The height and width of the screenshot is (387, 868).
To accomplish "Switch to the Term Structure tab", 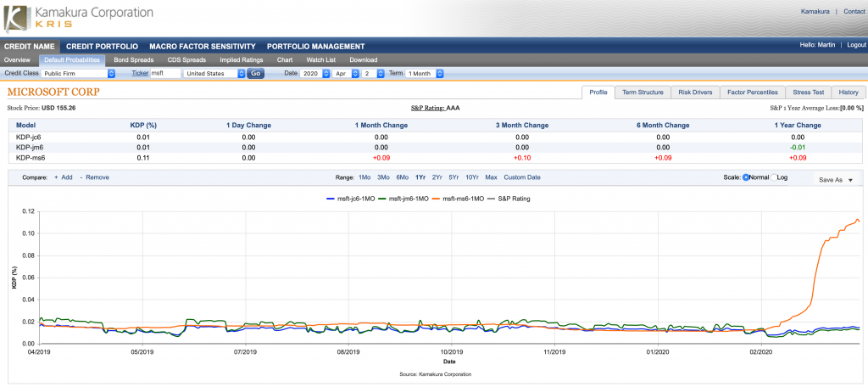I will [643, 93].
